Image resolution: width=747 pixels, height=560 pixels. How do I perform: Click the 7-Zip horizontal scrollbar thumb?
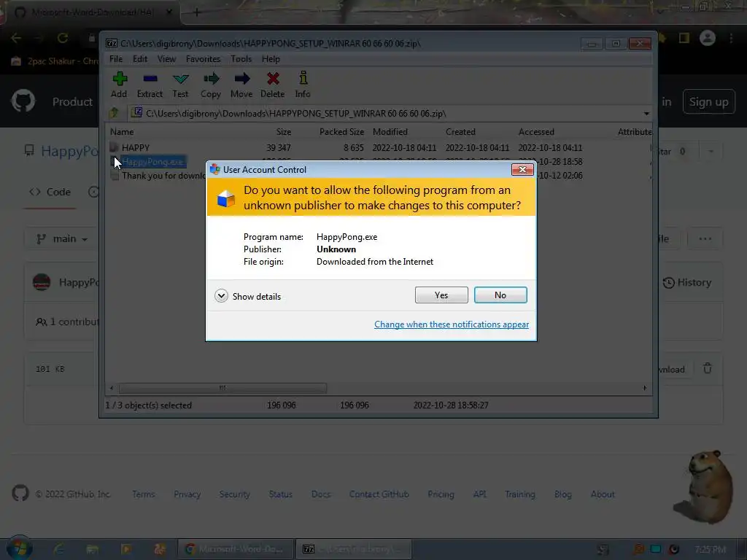click(x=222, y=388)
